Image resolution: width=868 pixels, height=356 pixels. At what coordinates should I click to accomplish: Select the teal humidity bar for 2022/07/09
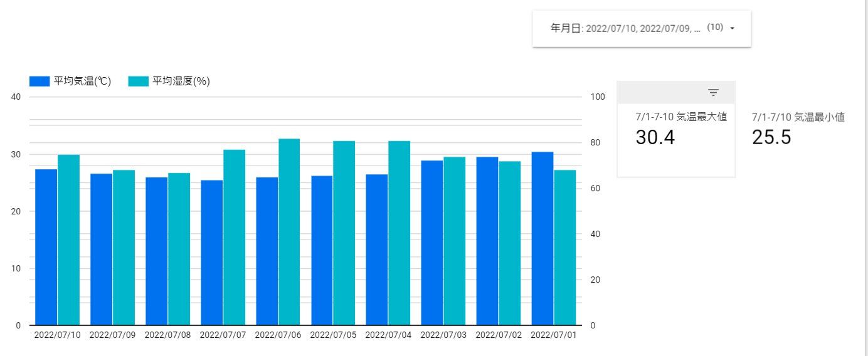[x=124, y=248]
